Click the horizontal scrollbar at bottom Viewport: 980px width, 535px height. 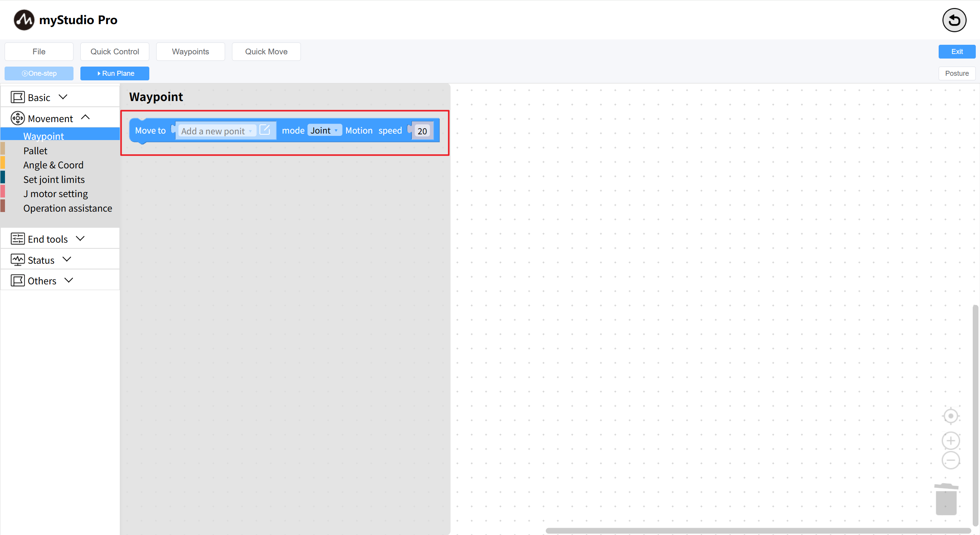pyautogui.click(x=758, y=530)
